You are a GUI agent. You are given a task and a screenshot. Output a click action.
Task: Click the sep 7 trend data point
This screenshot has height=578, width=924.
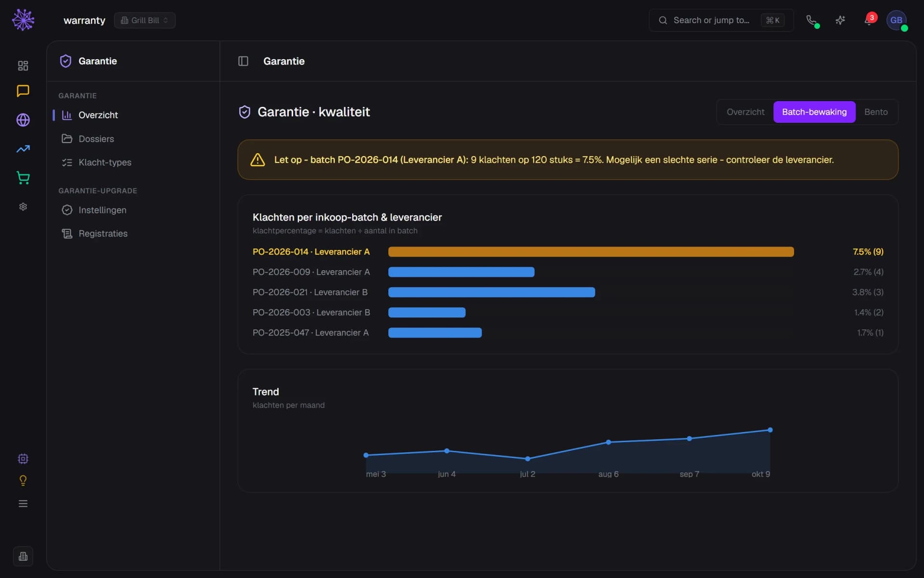(689, 438)
